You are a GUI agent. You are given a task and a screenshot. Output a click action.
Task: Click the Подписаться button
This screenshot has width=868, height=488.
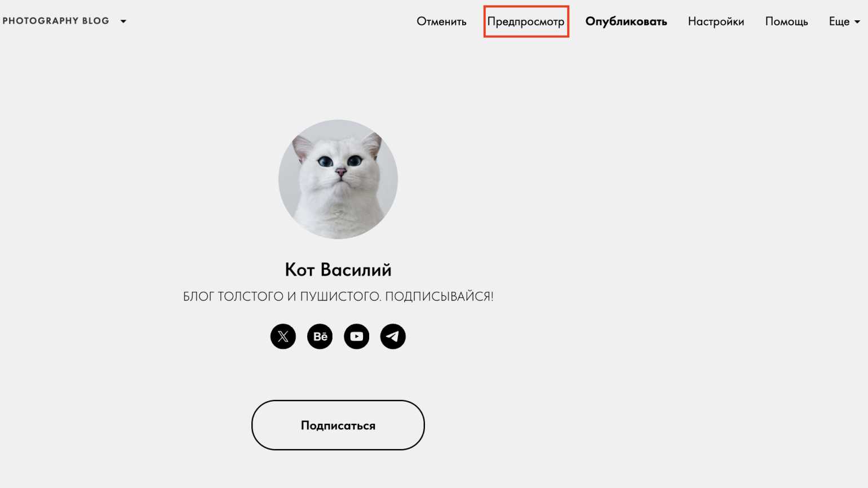point(338,425)
